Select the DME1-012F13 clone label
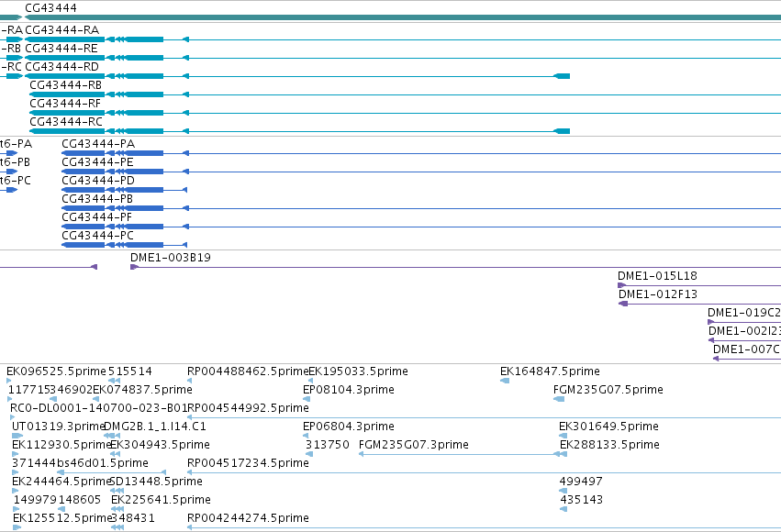Viewport: 781px width, 532px height. (658, 294)
